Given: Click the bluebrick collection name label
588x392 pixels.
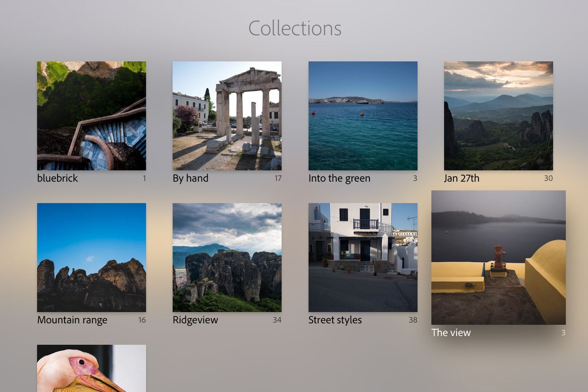Looking at the screenshot, I should (x=57, y=178).
